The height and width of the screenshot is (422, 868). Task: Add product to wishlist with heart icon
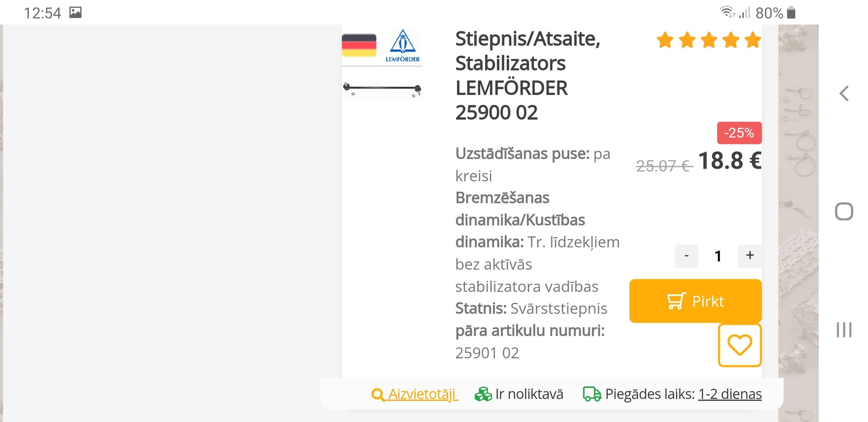click(x=739, y=345)
